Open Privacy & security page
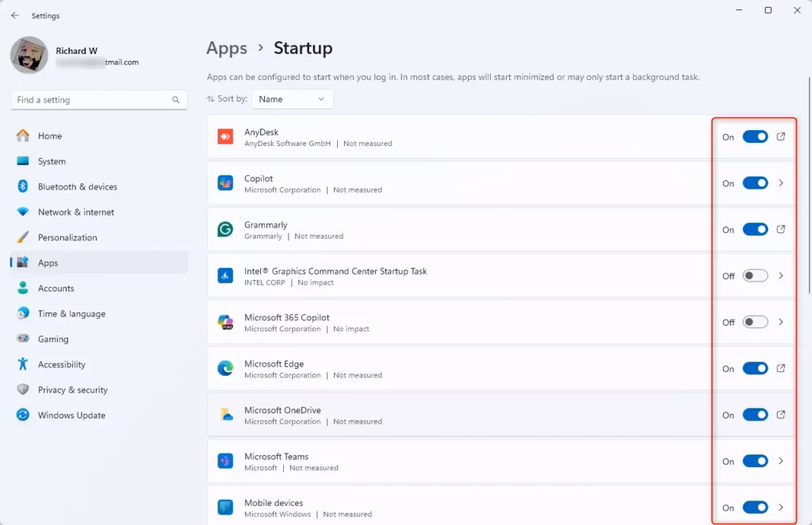Viewport: 812px width, 525px height. pos(99,389)
